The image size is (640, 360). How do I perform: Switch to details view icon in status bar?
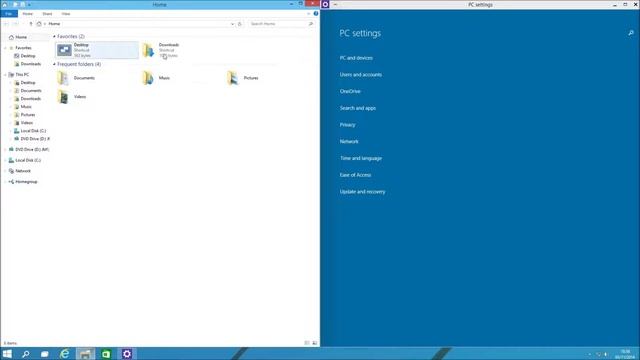307,343
